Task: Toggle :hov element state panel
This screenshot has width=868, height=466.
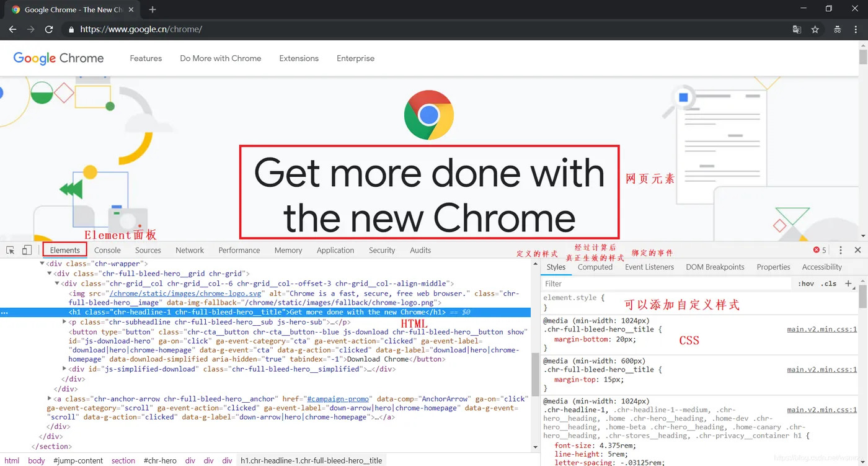Action: click(807, 284)
